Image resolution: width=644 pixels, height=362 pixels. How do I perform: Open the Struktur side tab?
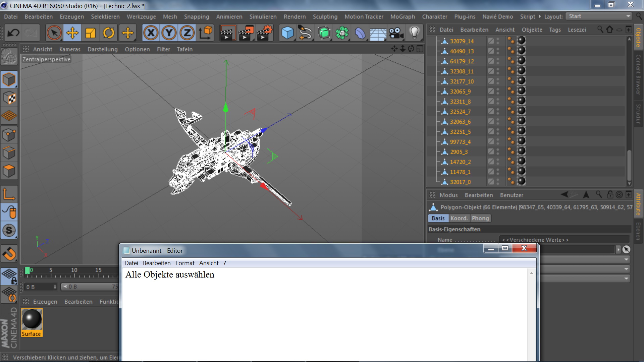point(638,114)
